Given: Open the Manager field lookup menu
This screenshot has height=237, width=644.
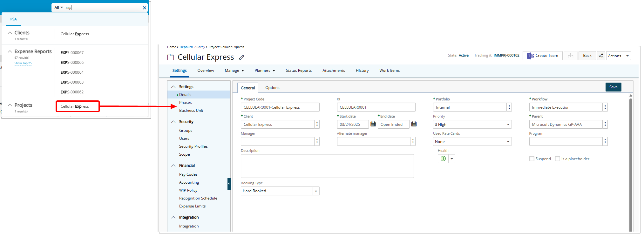Looking at the screenshot, I should [317, 141].
